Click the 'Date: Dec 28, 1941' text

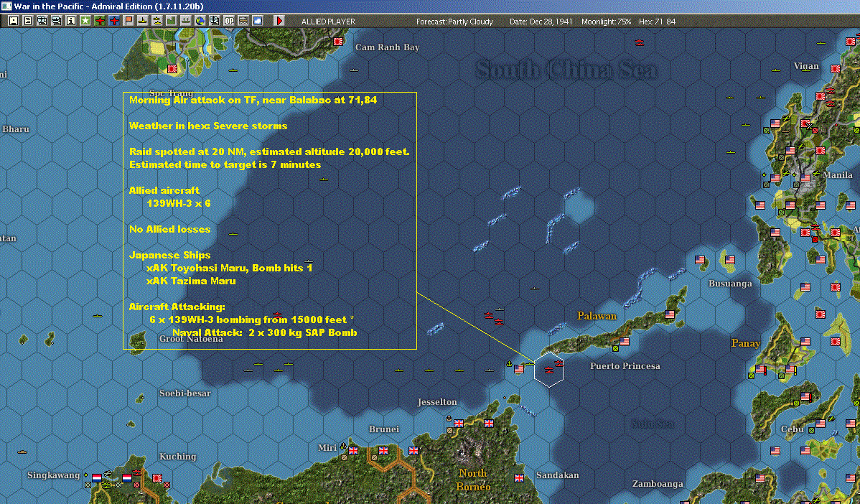pos(541,22)
